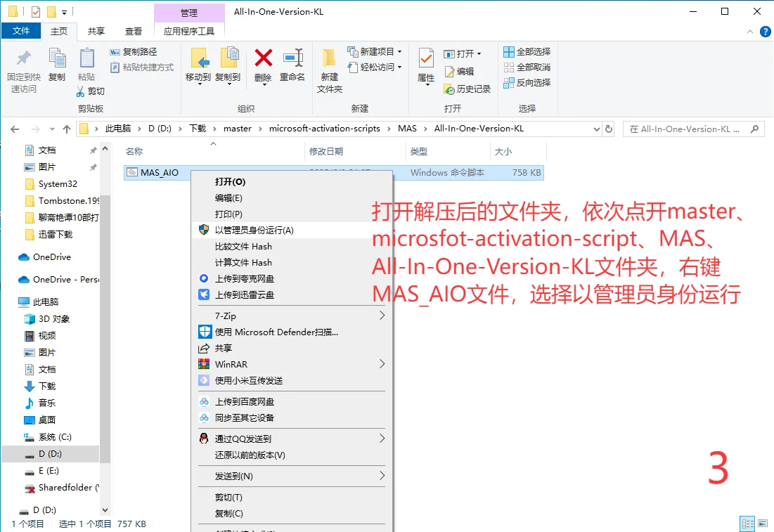774x532 pixels.
Task: Click the Manage (管理) contextual tab
Action: [x=189, y=13]
